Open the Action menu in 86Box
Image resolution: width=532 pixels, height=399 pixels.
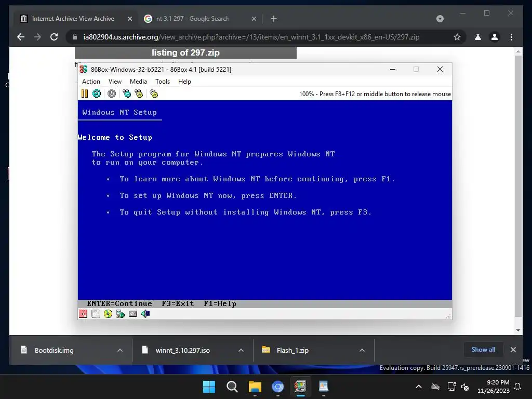tap(91, 82)
